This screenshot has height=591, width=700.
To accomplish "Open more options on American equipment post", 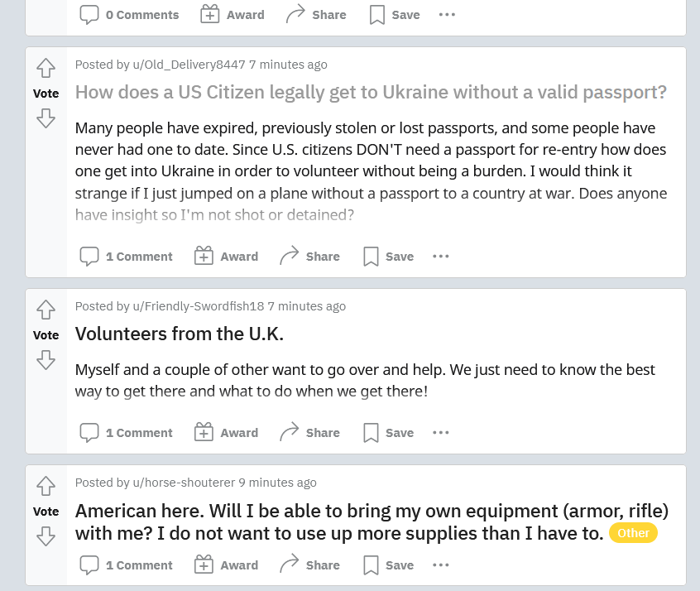I will click(x=441, y=565).
